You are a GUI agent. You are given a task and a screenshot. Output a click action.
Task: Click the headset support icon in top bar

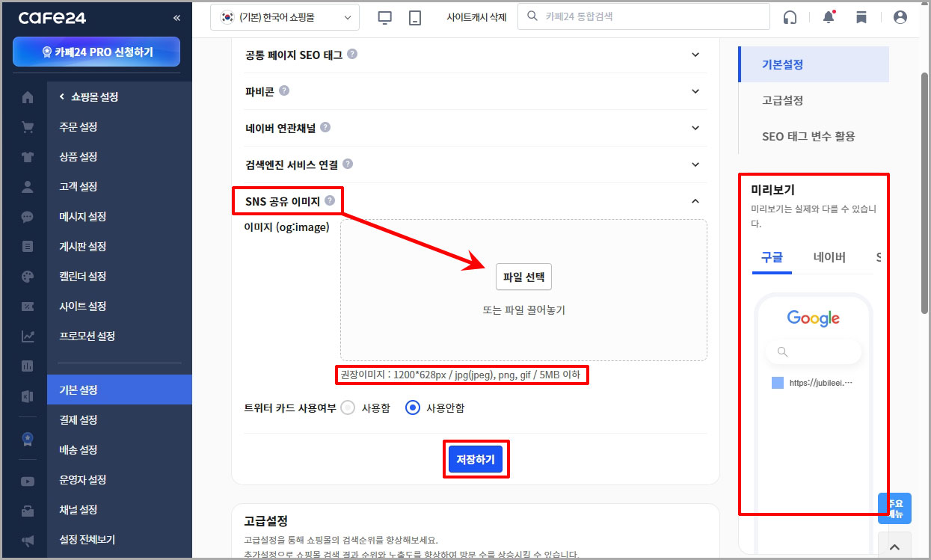click(790, 16)
